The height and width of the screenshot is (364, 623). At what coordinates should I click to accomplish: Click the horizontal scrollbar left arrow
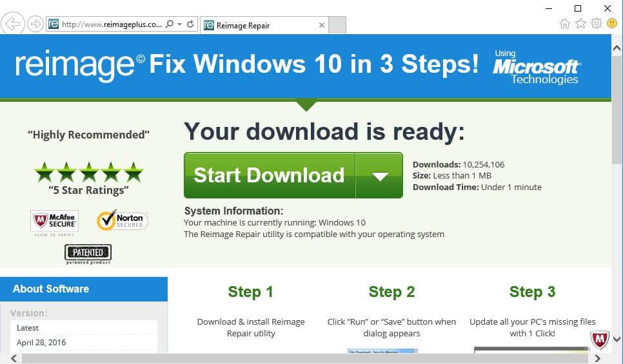tap(14, 358)
